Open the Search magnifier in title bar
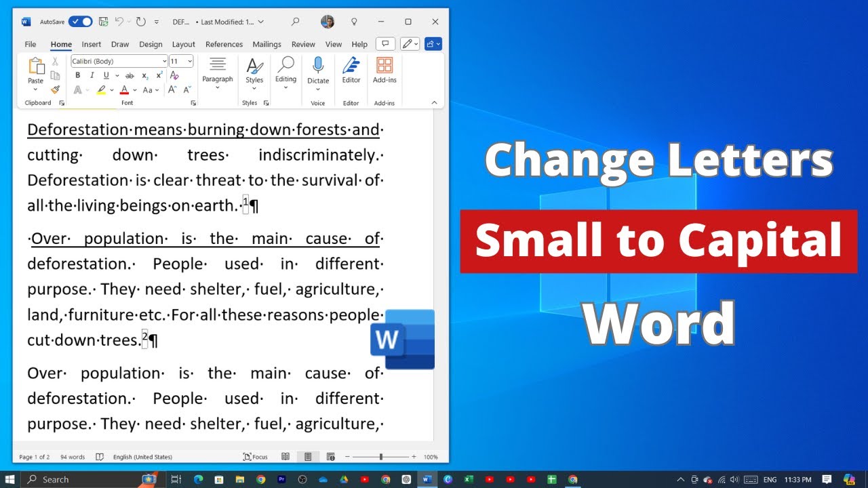The height and width of the screenshot is (488, 868). coord(295,22)
